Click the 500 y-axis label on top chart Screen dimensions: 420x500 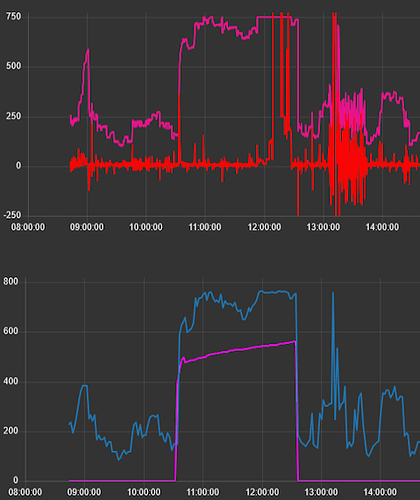click(13, 66)
